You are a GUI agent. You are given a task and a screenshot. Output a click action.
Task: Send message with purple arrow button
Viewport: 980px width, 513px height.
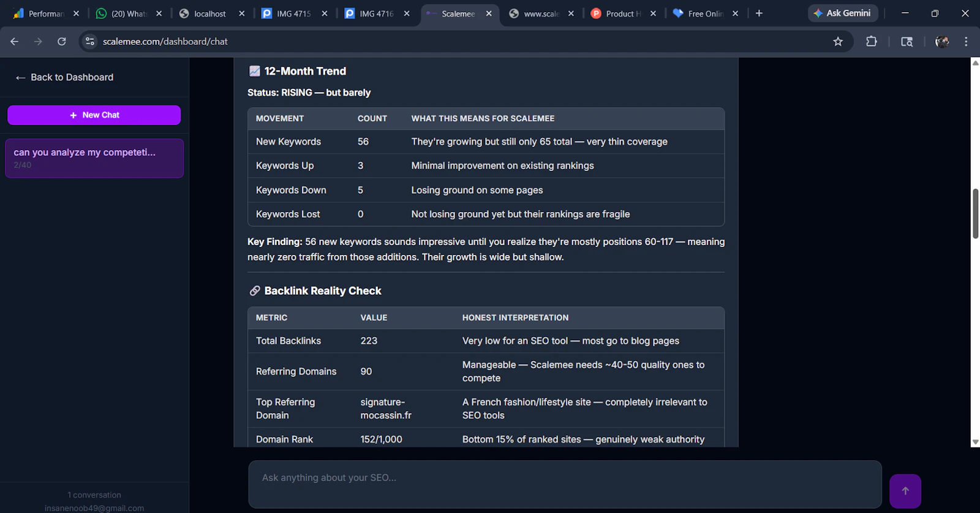905,490
